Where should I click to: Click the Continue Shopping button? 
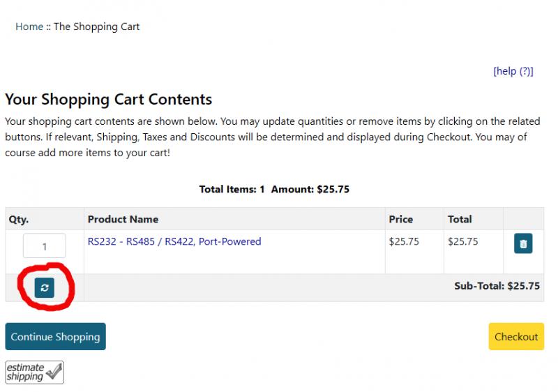(x=56, y=336)
